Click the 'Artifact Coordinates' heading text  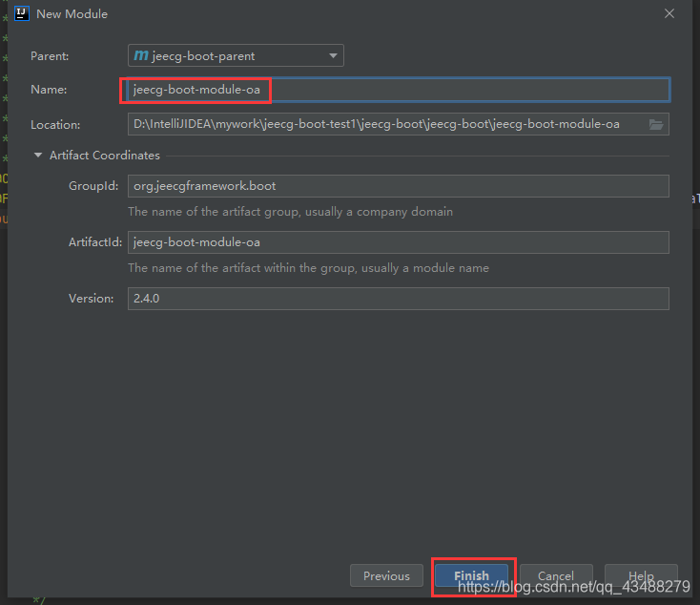105,156
